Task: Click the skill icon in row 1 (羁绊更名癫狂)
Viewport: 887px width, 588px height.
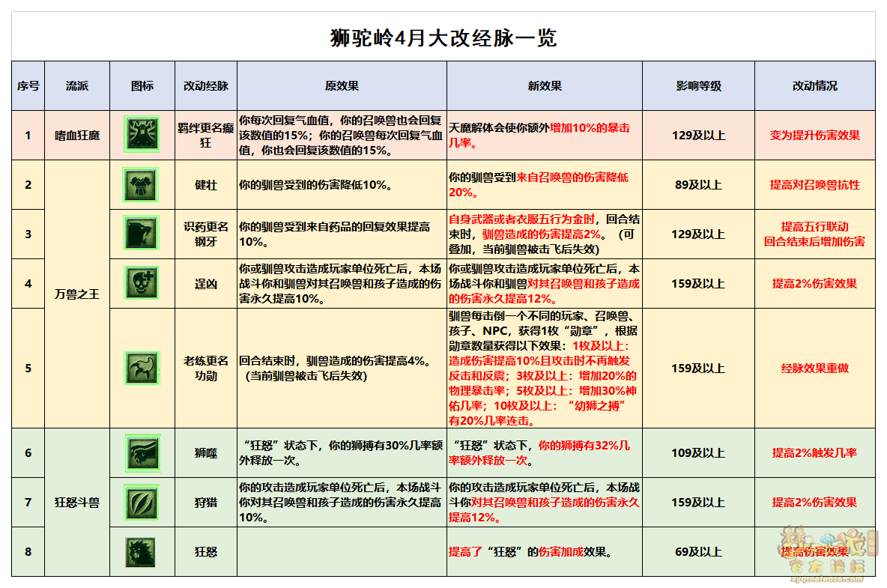Action: click(x=142, y=134)
